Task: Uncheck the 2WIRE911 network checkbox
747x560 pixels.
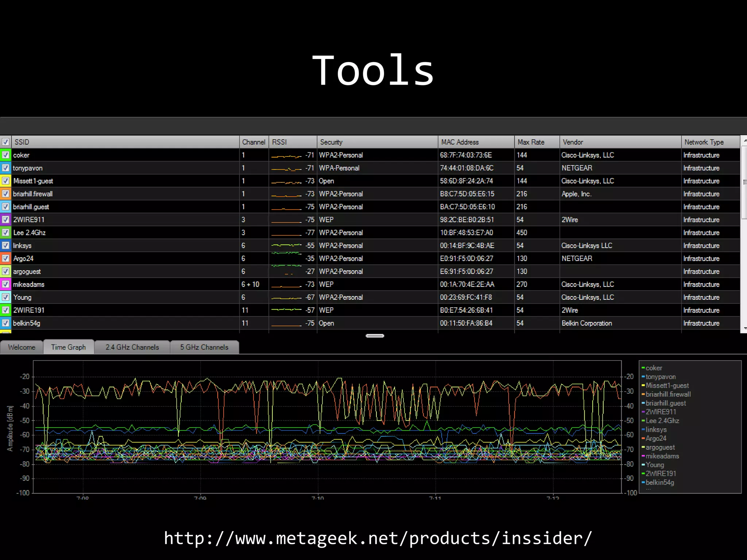Action: pyautogui.click(x=5, y=219)
